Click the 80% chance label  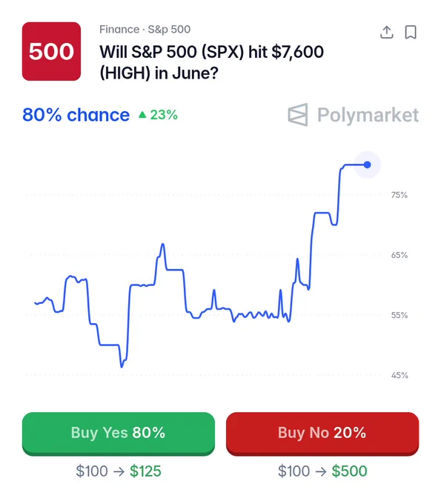click(76, 115)
